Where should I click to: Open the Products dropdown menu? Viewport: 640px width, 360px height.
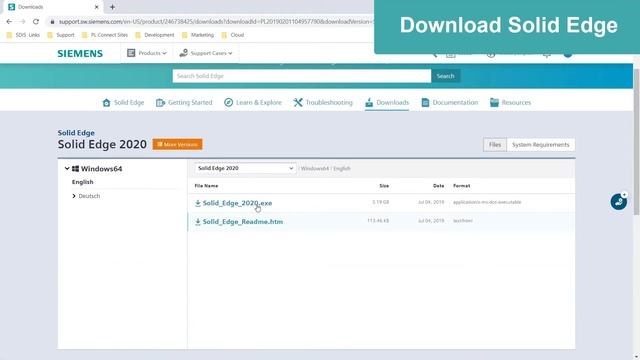[147, 53]
